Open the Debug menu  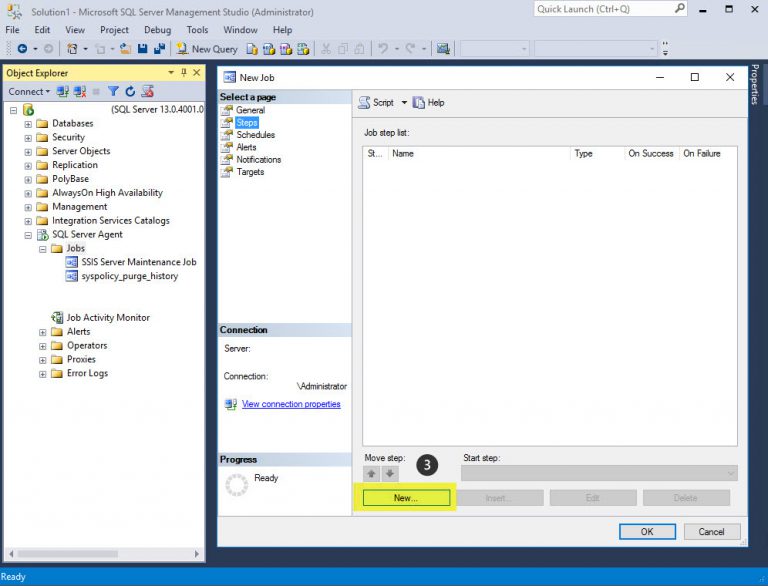pyautogui.click(x=158, y=30)
